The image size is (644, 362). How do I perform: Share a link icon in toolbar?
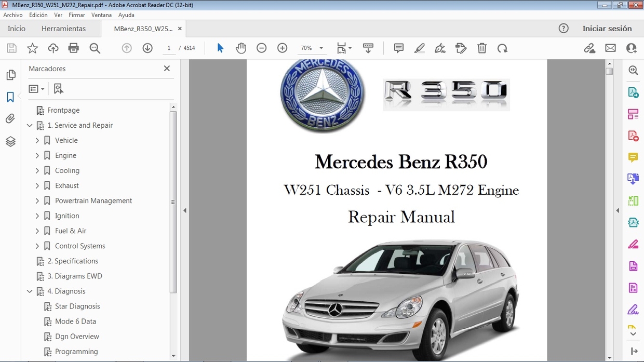pyautogui.click(x=589, y=48)
